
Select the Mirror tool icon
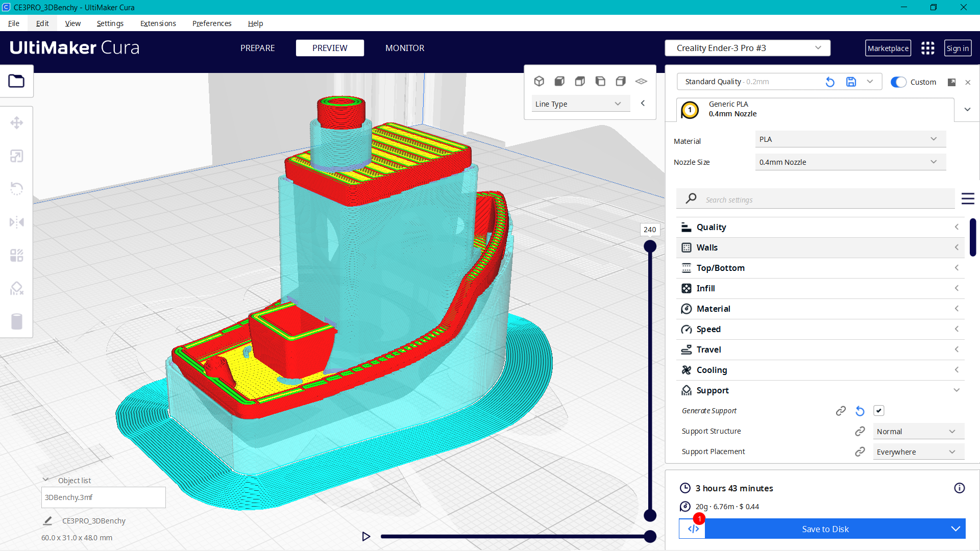pos(16,222)
